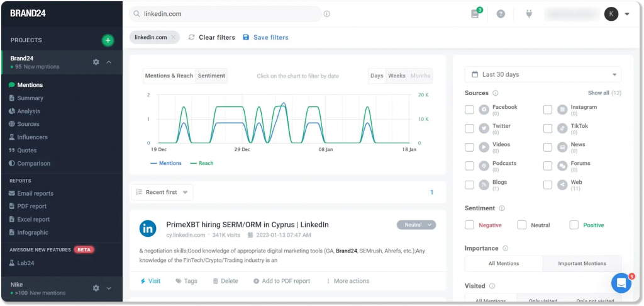Open the Last 30 days date dropdown
The image size is (644, 306).
coord(543,75)
